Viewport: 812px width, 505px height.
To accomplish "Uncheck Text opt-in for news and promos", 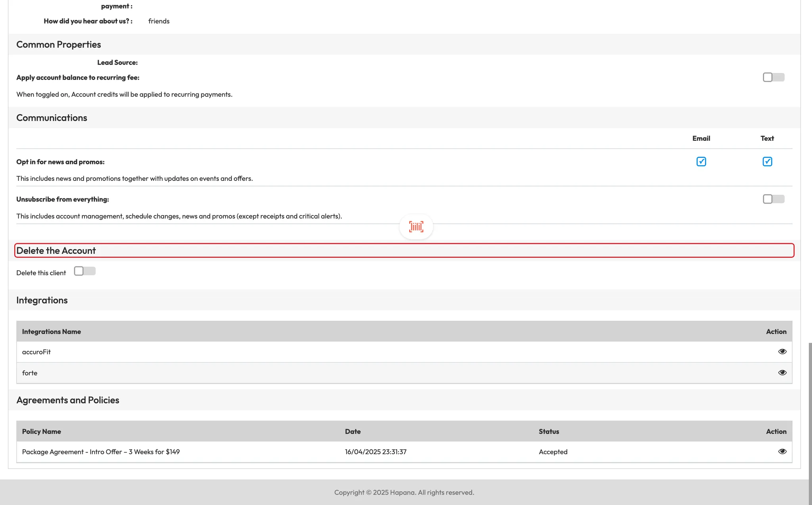I will (767, 161).
